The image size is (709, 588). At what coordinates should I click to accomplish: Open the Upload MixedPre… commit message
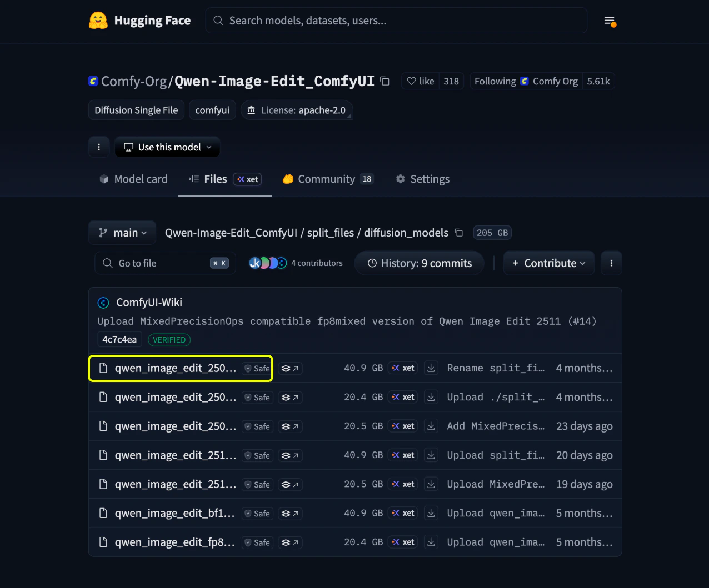496,484
